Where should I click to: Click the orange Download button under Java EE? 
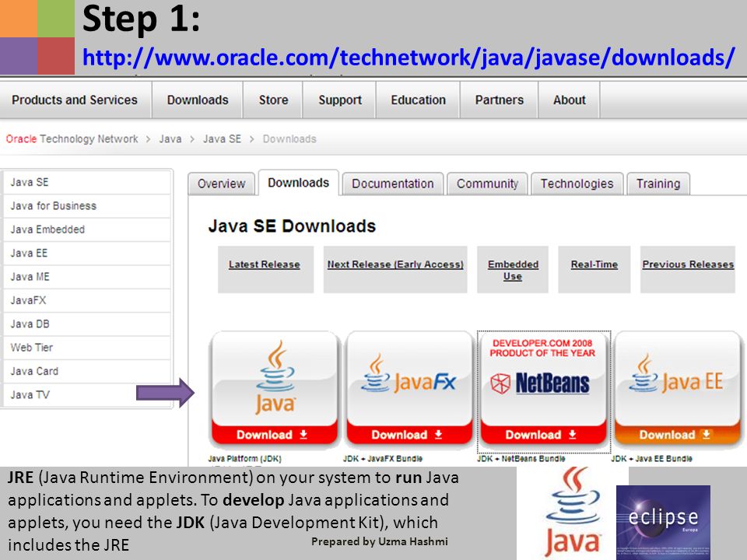677,435
